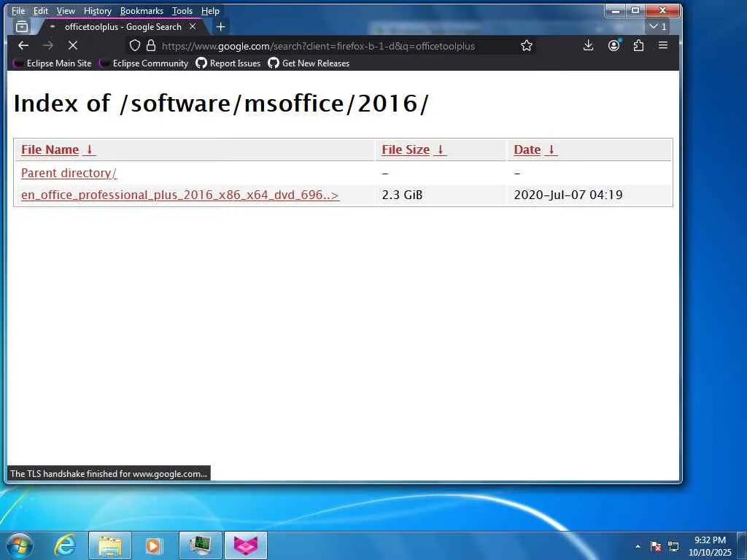Screen dimensions: 747x560
Task: Open the File menu
Action: point(18,10)
